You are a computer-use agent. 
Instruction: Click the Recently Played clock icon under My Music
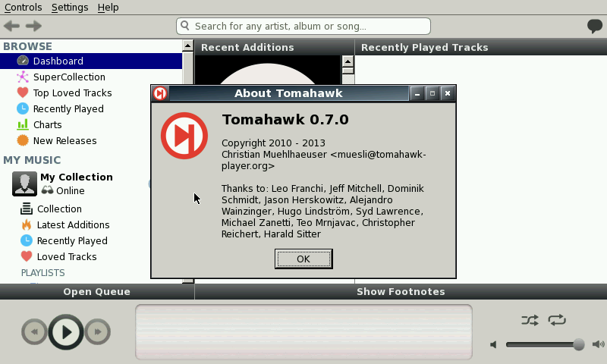(27, 240)
